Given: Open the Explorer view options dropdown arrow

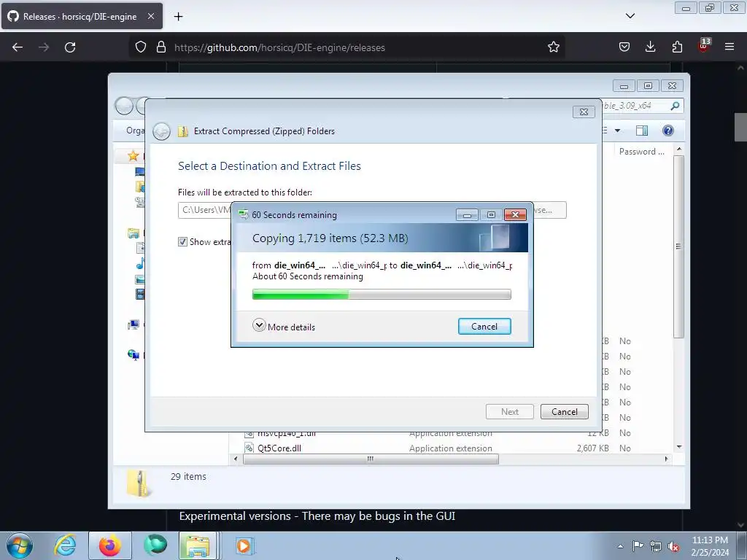Looking at the screenshot, I should point(617,131).
